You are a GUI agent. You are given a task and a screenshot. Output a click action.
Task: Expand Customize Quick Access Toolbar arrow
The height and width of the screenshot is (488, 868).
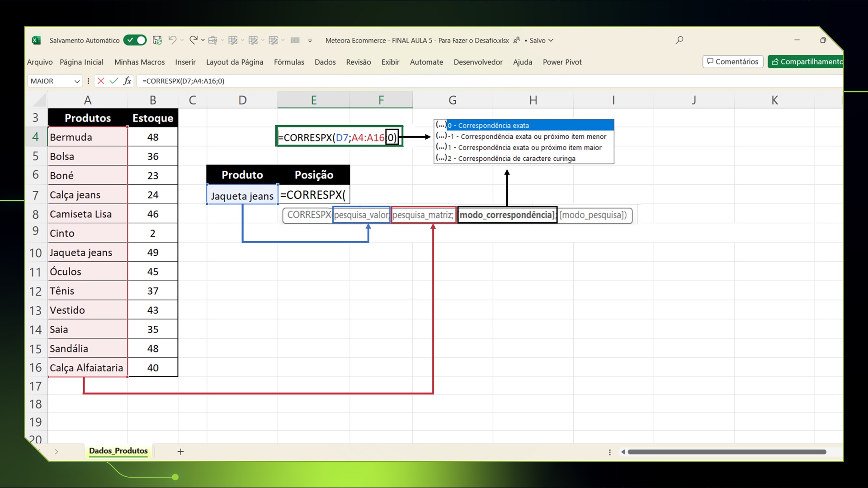pos(310,40)
